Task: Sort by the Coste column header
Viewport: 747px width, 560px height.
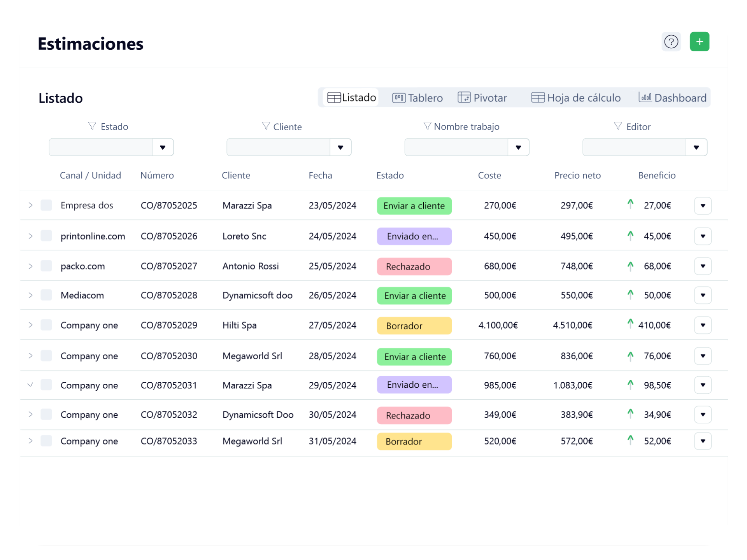Action: click(489, 175)
